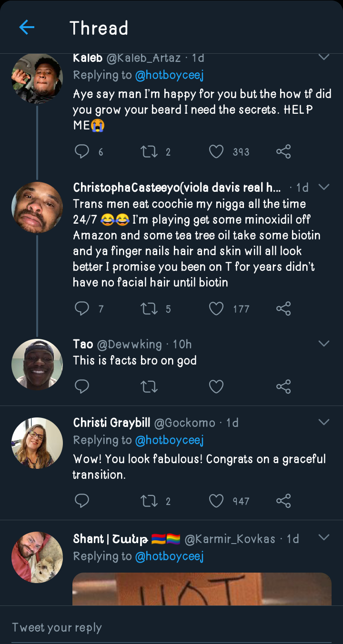Open replies on ChristophaCasteeyo's minoxidil tweet

click(82, 309)
